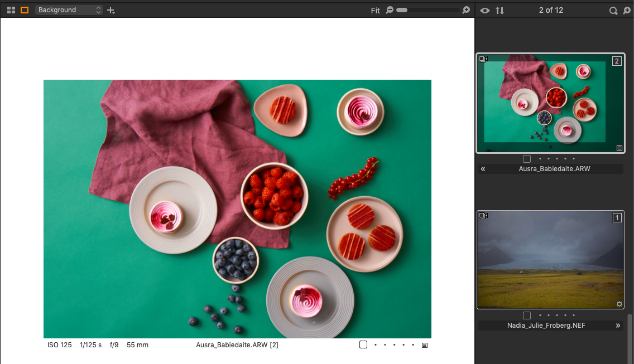The height and width of the screenshot is (364, 634).
Task: Click the add new layer plus button
Action: [x=111, y=10]
